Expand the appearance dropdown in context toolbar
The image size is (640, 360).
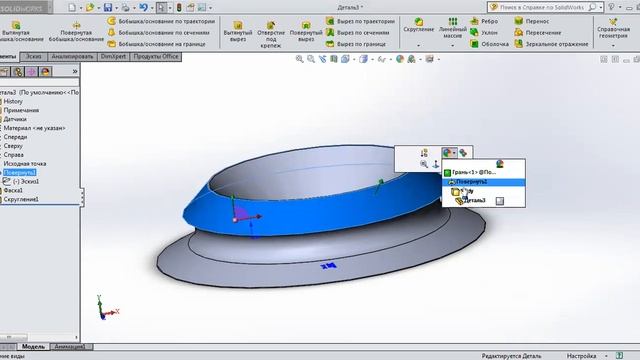coord(454,153)
